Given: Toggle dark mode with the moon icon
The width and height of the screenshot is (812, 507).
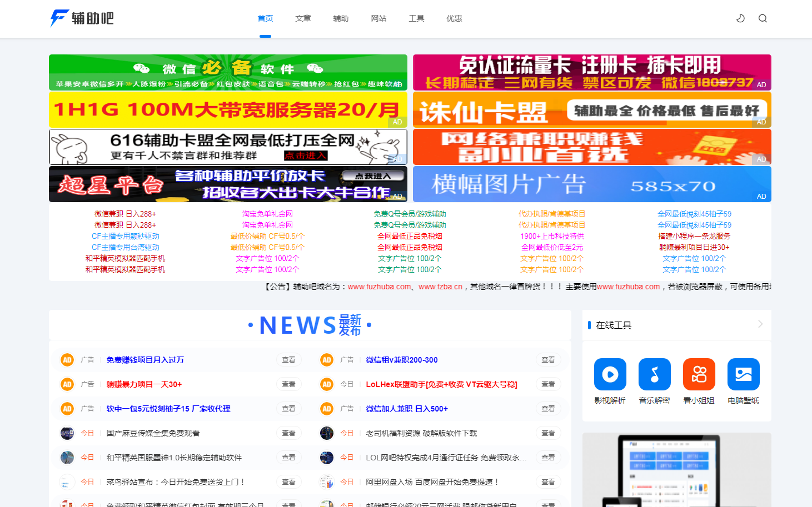Looking at the screenshot, I should click(x=740, y=18).
